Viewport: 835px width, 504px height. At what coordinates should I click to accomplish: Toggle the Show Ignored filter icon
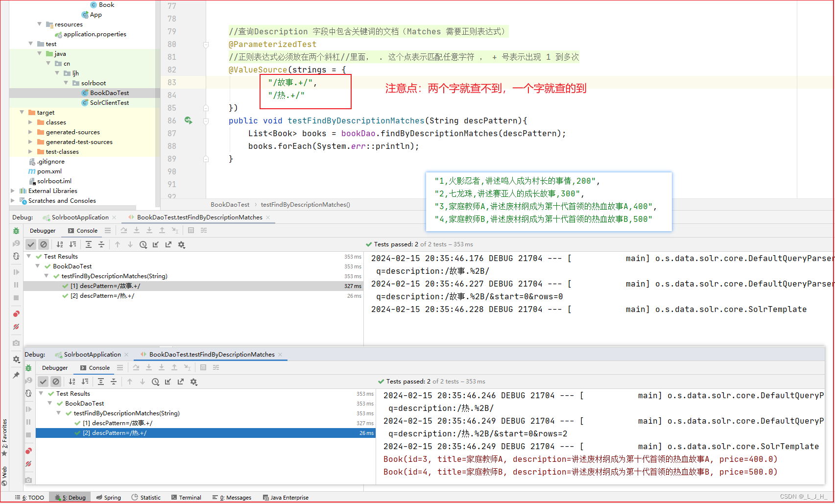coord(44,244)
